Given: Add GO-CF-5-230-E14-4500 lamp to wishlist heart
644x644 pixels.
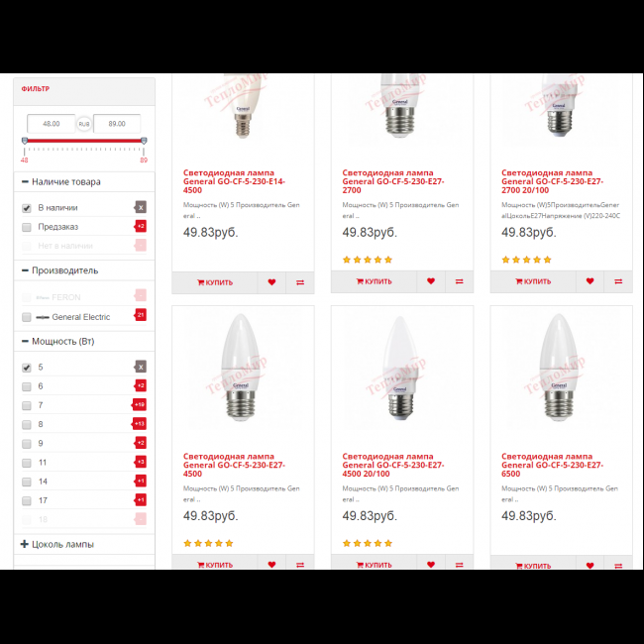Looking at the screenshot, I should (271, 282).
